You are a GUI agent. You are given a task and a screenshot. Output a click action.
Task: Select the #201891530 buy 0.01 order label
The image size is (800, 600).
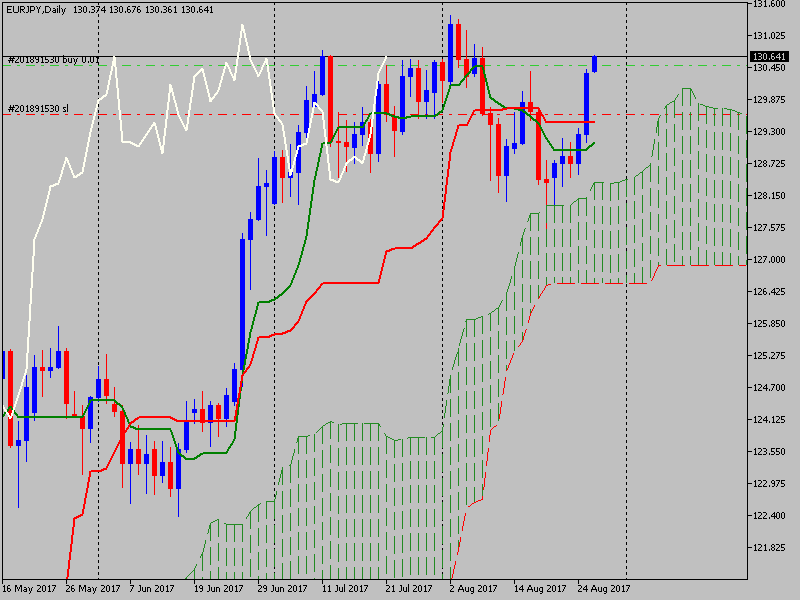coord(54,60)
